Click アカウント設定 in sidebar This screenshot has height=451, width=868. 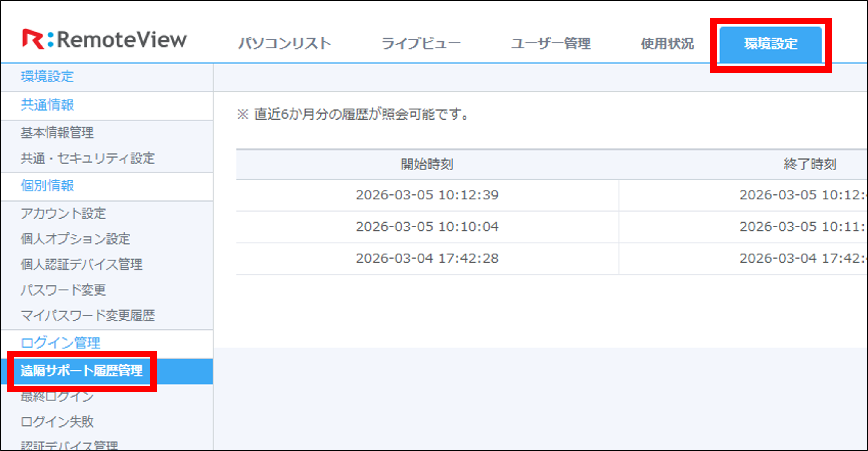point(63,213)
